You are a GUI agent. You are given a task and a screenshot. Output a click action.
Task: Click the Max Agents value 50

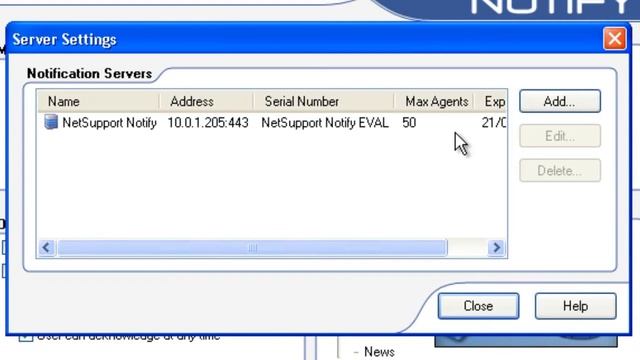click(x=409, y=122)
